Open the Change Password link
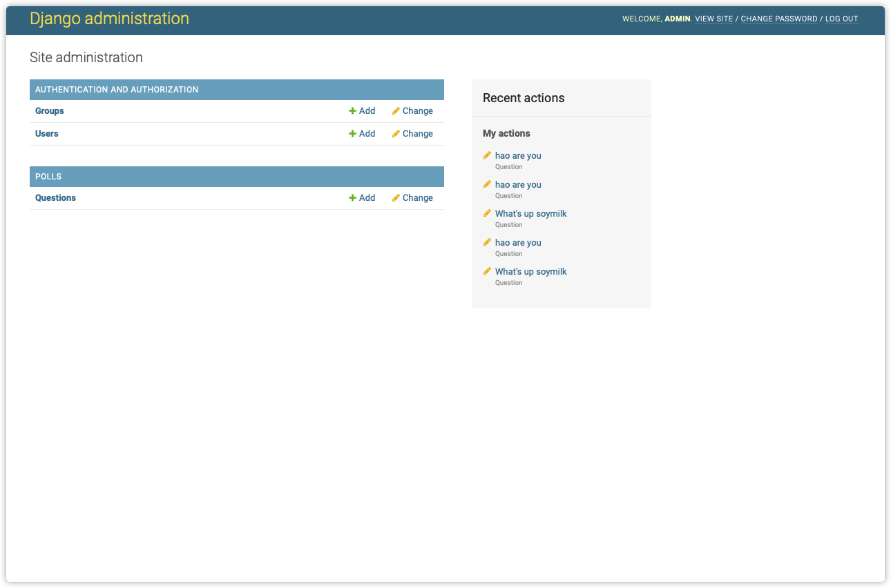The width and height of the screenshot is (891, 588). tap(778, 19)
